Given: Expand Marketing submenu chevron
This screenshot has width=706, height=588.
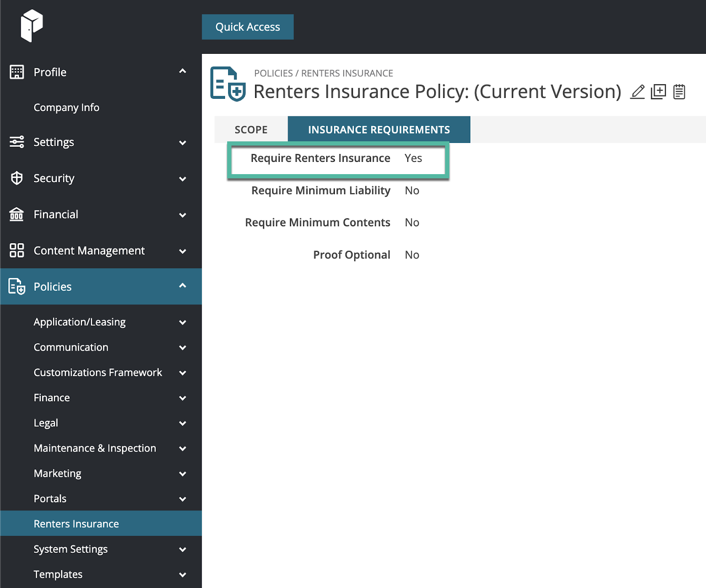Looking at the screenshot, I should (x=183, y=474).
